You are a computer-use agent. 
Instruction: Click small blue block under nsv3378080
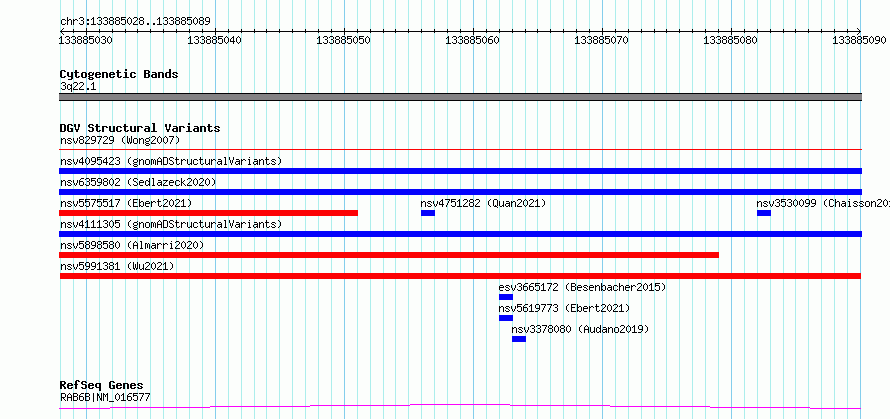(x=519, y=339)
